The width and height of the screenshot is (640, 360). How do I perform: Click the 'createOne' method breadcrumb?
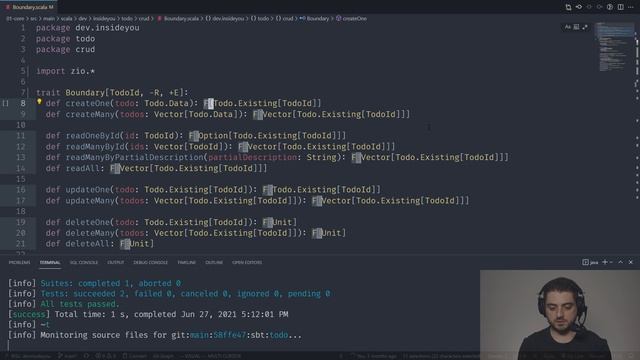351,18
